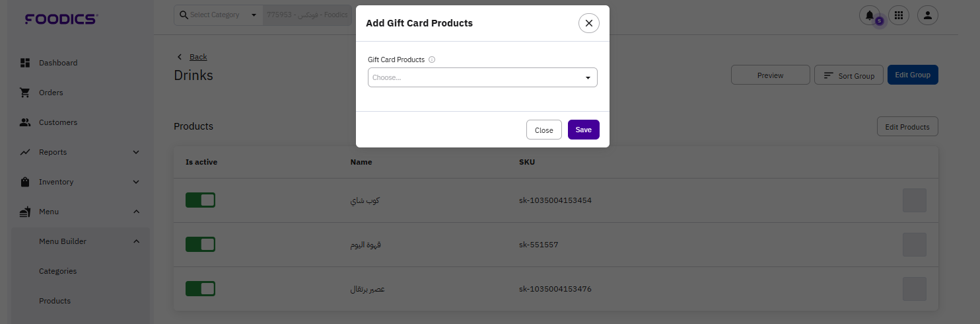Viewport: 980px width, 324px height.
Task: Toggle active switch for قهوة اليوم
Action: pos(200,245)
